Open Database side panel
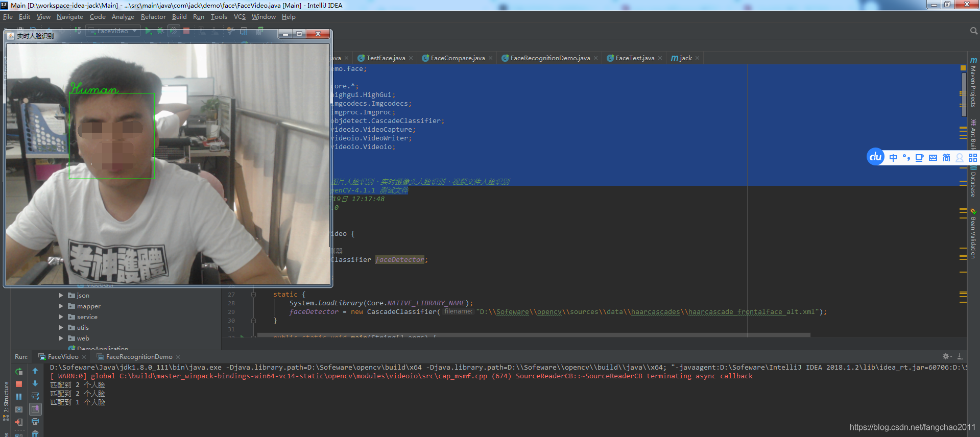This screenshot has width=980, height=437. (x=973, y=181)
